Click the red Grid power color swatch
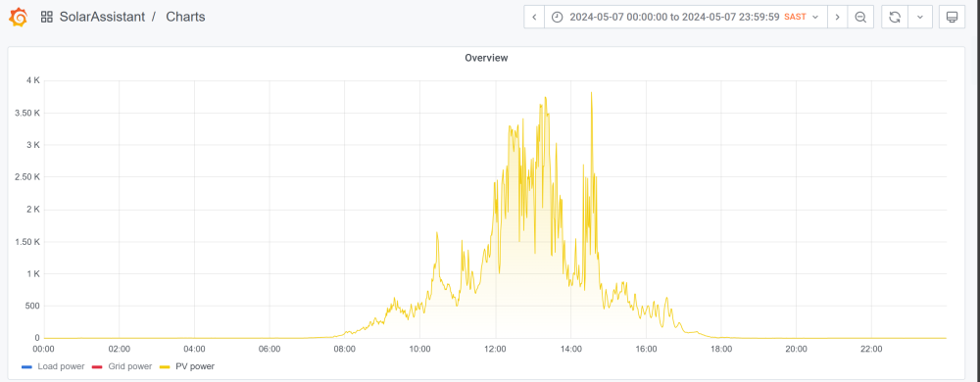Image resolution: width=980 pixels, height=382 pixels. [x=97, y=367]
